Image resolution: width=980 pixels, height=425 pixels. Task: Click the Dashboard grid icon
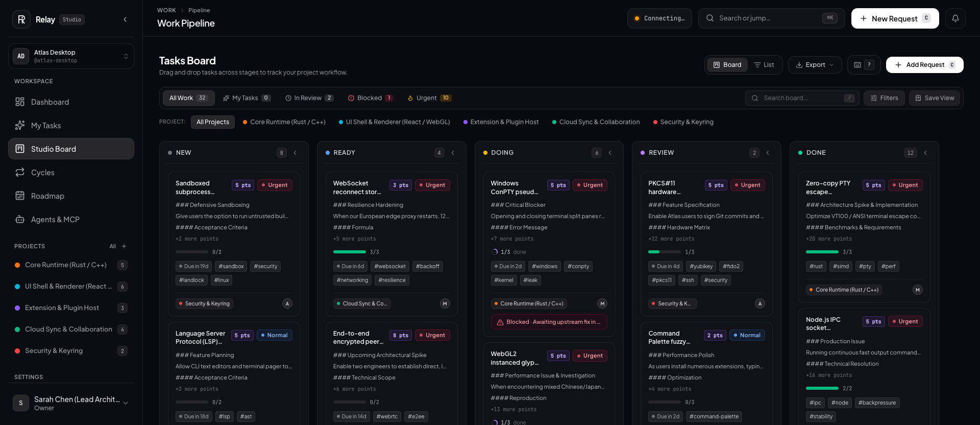click(20, 102)
